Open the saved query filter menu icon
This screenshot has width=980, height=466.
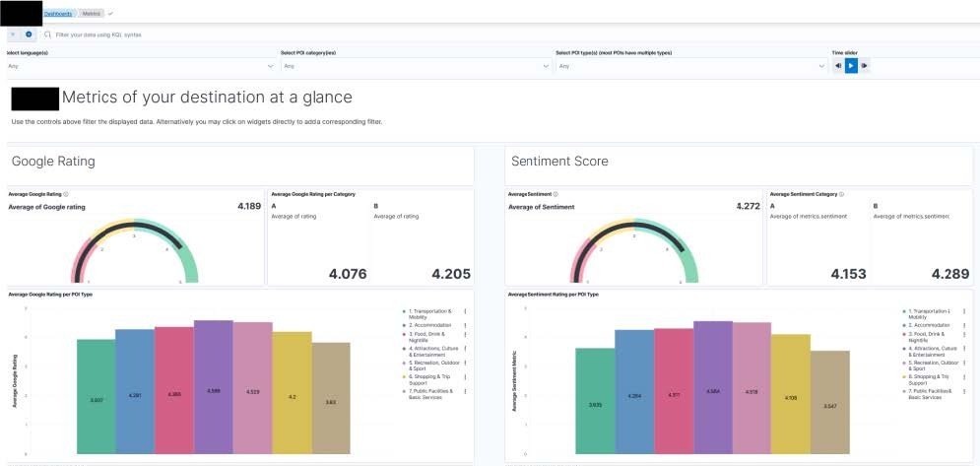coord(13,34)
